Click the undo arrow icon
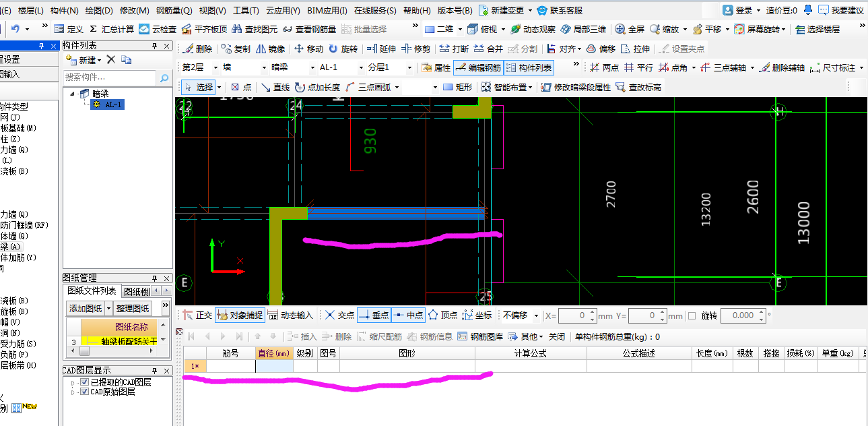The image size is (868, 426). pos(15,29)
